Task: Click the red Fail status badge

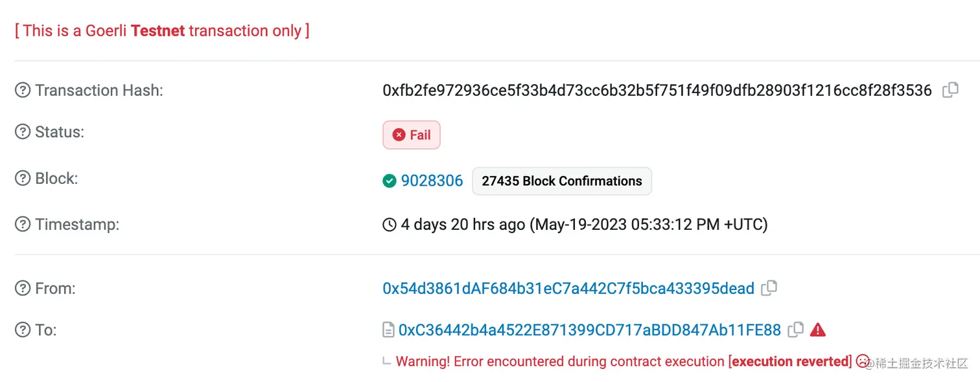Action: [412, 135]
